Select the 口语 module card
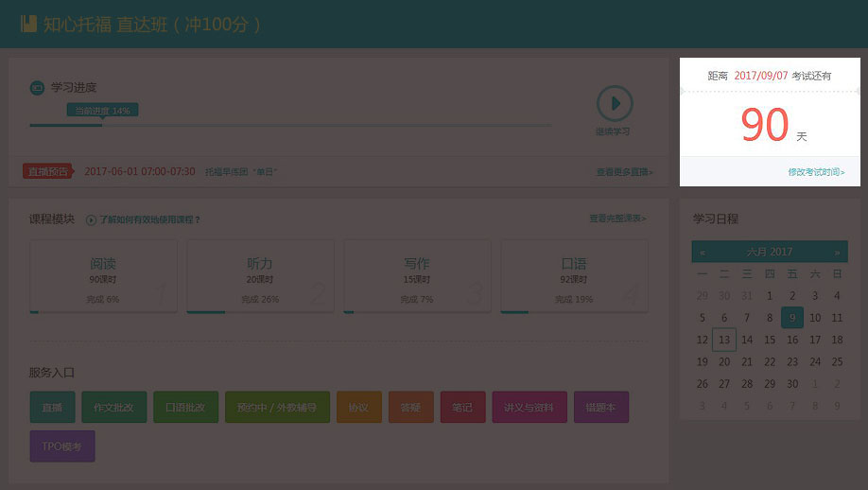Viewport: 868px width, 490px height. 574,276
